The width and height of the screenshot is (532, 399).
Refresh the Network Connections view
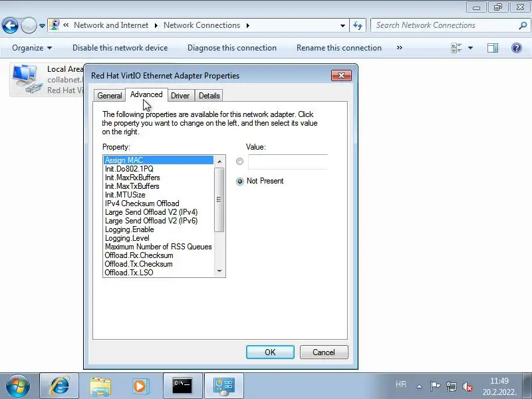pos(358,25)
